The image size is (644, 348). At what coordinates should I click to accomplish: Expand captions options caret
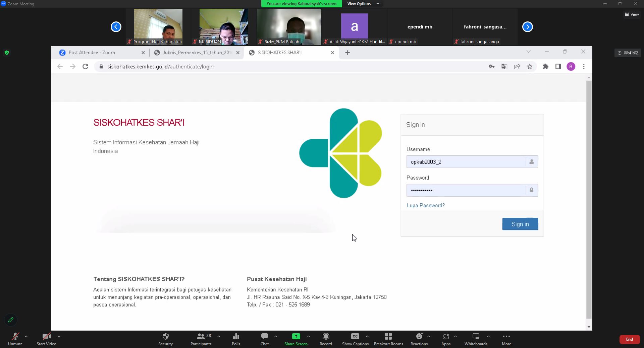tap(367, 336)
